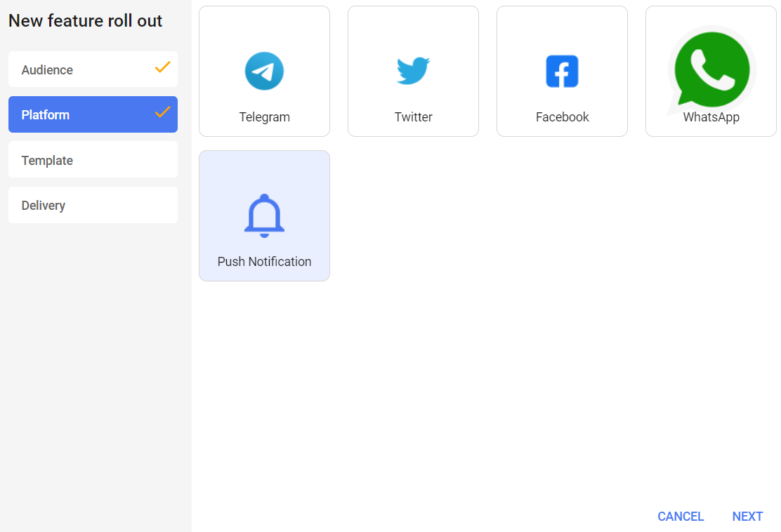781x532 pixels.
Task: Click the Platform step checkmark
Action: [x=162, y=112]
